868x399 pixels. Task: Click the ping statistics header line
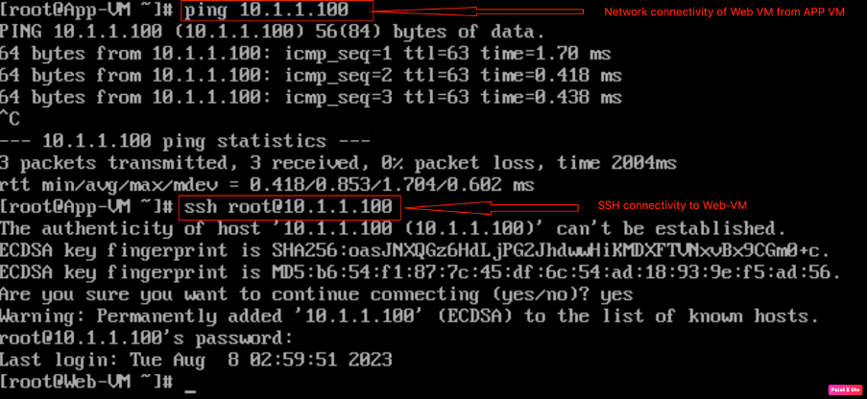click(x=193, y=141)
